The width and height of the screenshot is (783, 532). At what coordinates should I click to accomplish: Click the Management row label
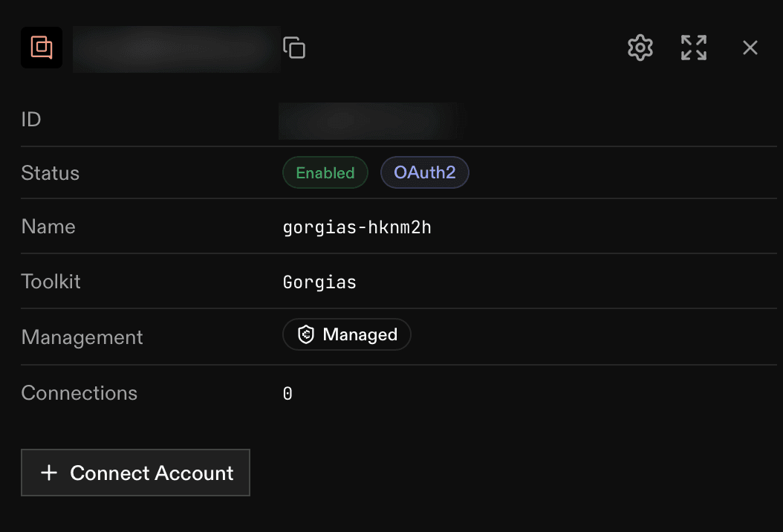[82, 337]
